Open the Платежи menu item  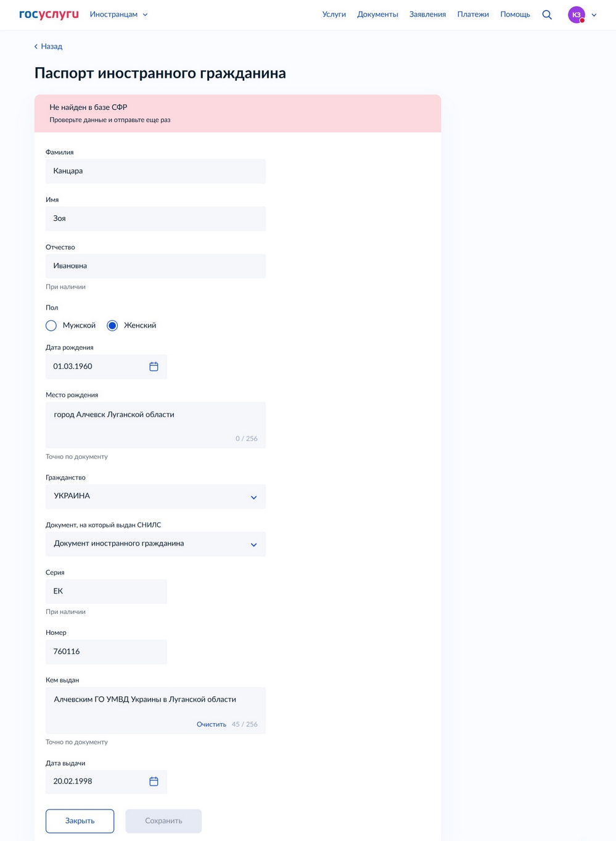473,14
